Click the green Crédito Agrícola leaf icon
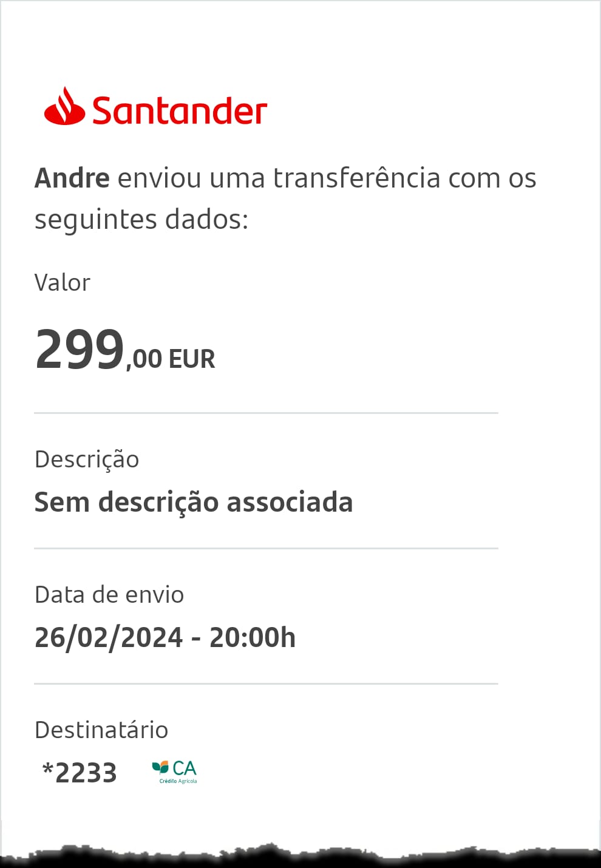601x868 pixels. [x=160, y=768]
